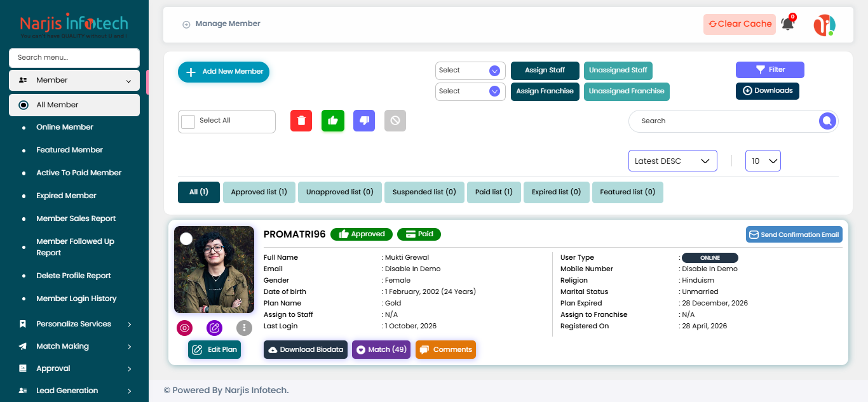Open Approval sidebar menu
This screenshot has width=868, height=402.
point(74,368)
